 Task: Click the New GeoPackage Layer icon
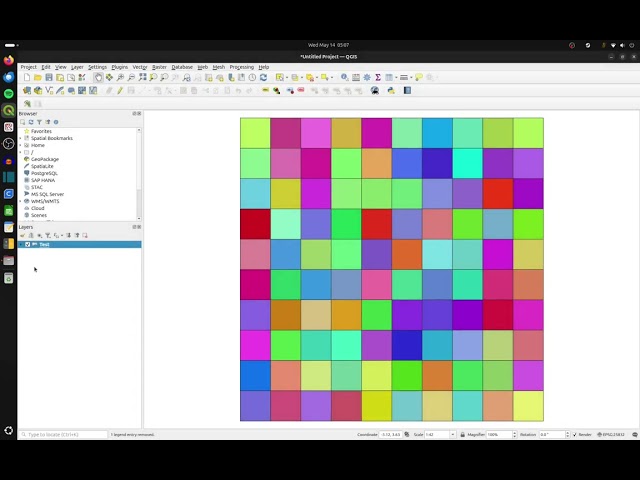38,90
